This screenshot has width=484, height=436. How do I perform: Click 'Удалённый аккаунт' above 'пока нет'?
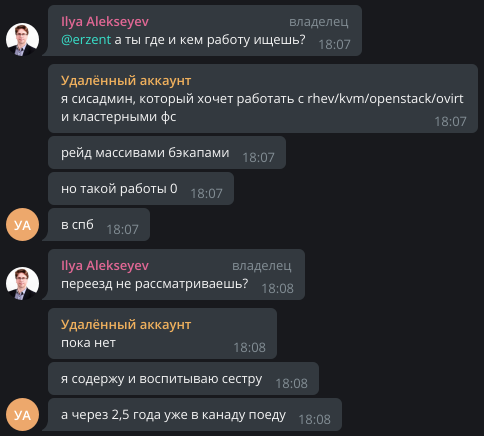click(x=126, y=325)
